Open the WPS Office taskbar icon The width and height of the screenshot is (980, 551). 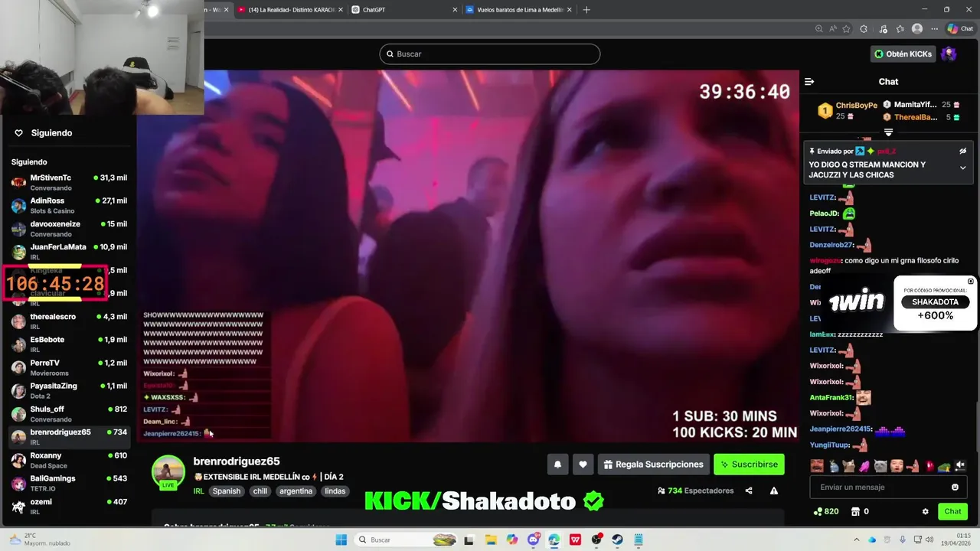coord(575,540)
